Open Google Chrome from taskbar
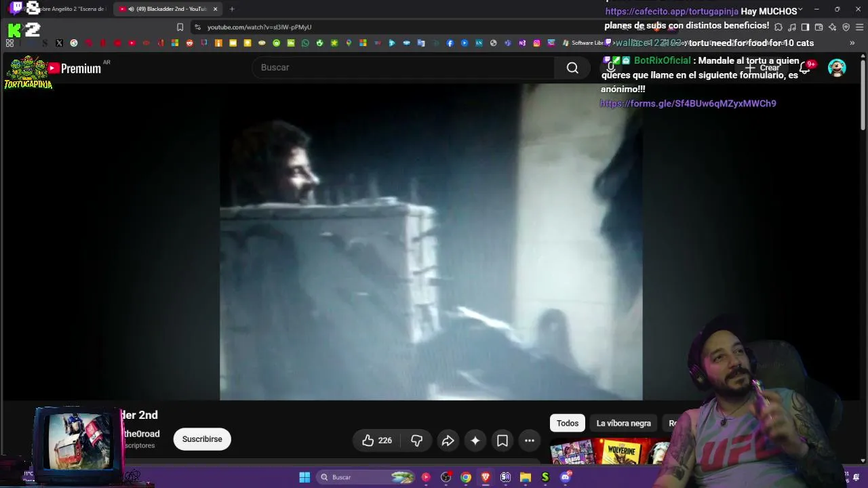The height and width of the screenshot is (488, 868). (x=466, y=477)
